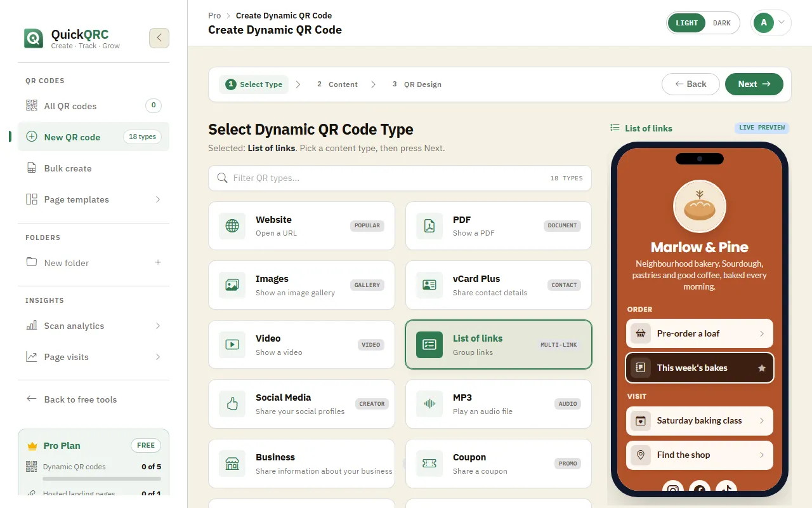
Task: Click the FREE plan badge
Action: tap(146, 445)
